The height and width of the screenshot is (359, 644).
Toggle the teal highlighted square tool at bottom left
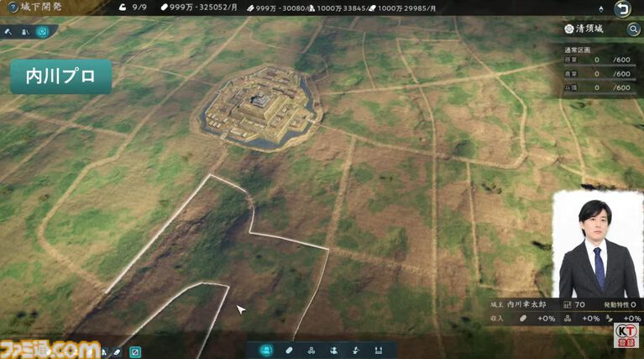(135, 352)
